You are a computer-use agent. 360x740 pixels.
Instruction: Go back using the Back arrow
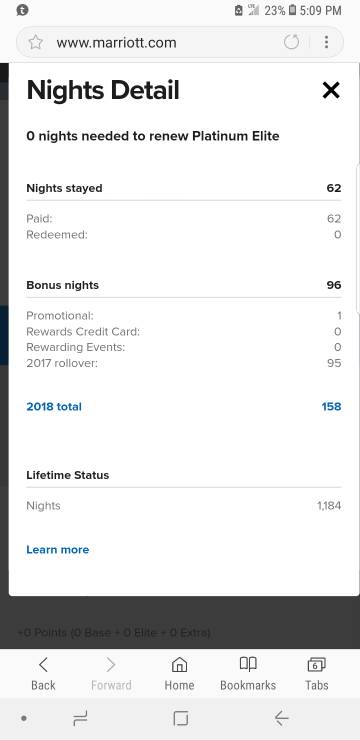(43, 673)
